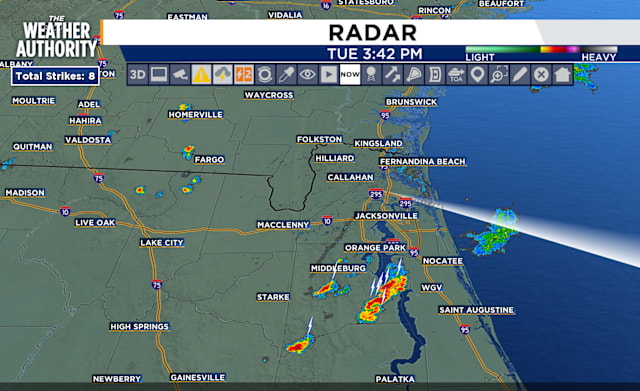This screenshot has height=391, width=640.
Task: Select the radar tower icon
Action: [371, 75]
